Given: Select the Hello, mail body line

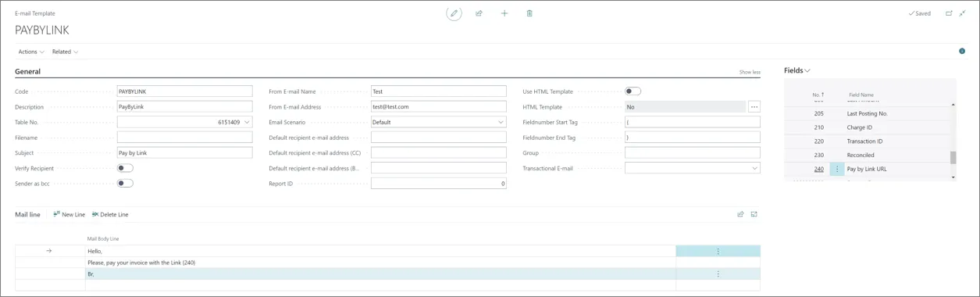Looking at the screenshot, I should tap(380, 251).
